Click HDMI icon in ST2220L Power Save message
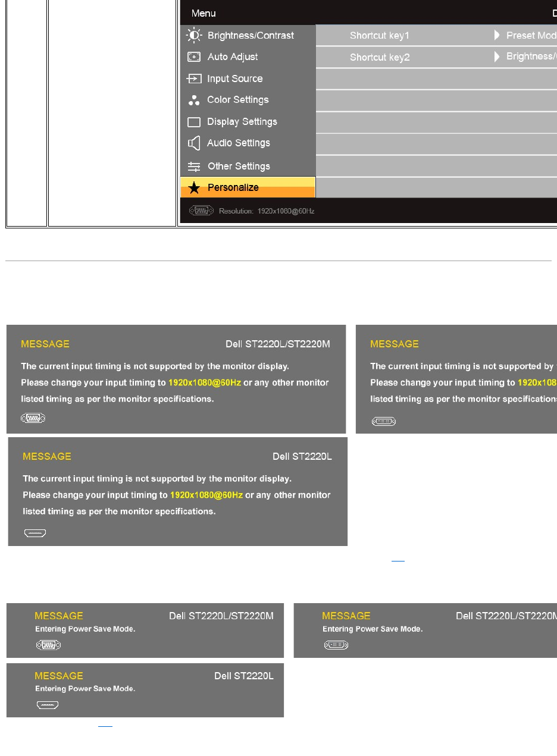 (x=48, y=705)
